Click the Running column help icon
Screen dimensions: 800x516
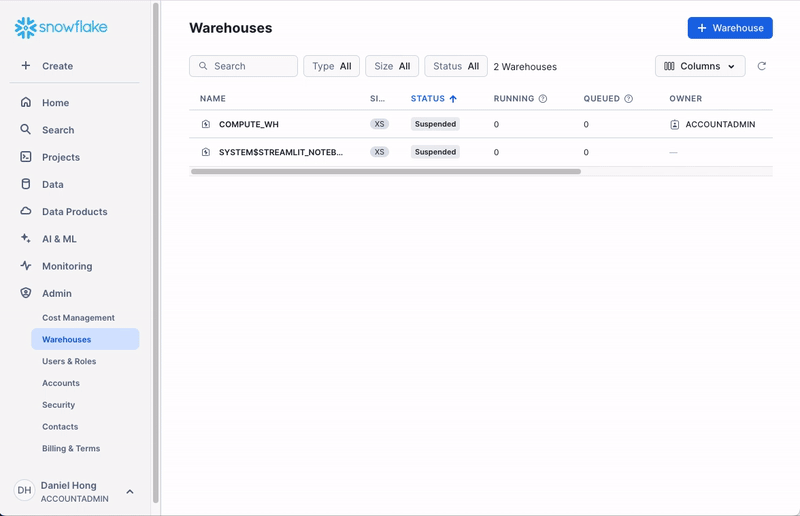(x=543, y=99)
